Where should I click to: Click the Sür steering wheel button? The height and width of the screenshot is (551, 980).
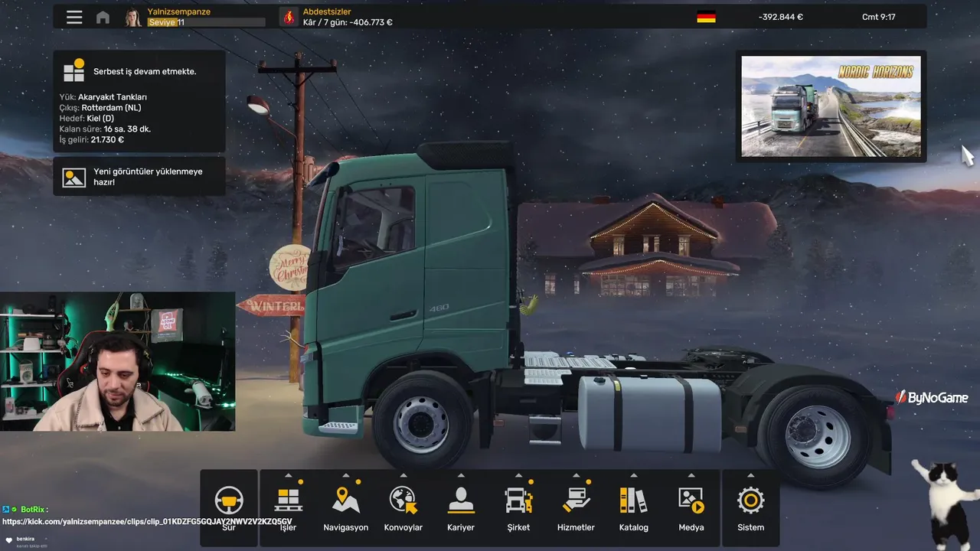[x=229, y=507]
